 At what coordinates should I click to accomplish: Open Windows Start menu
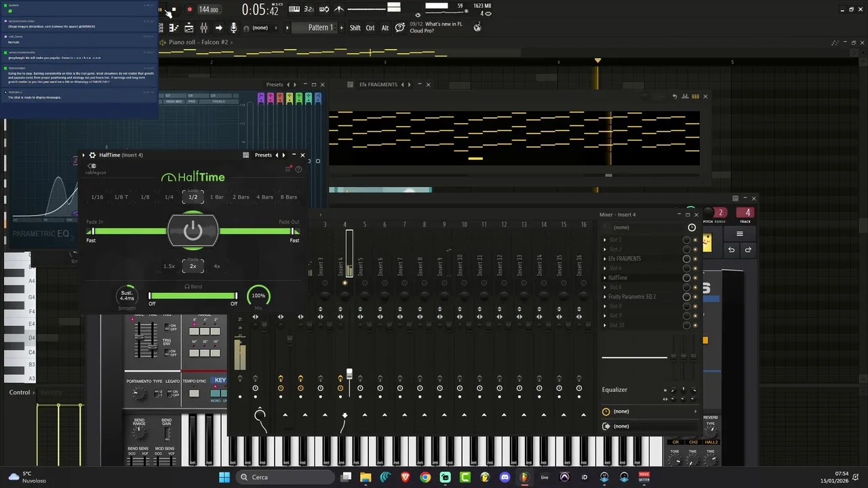pos(224,477)
